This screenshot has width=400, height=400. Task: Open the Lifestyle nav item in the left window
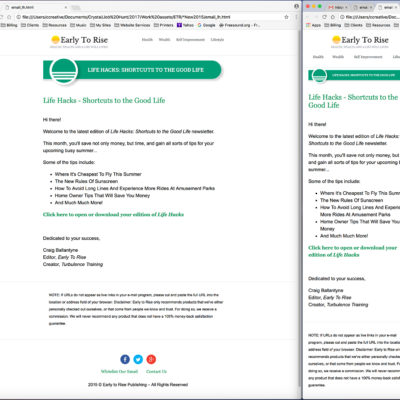(x=217, y=39)
